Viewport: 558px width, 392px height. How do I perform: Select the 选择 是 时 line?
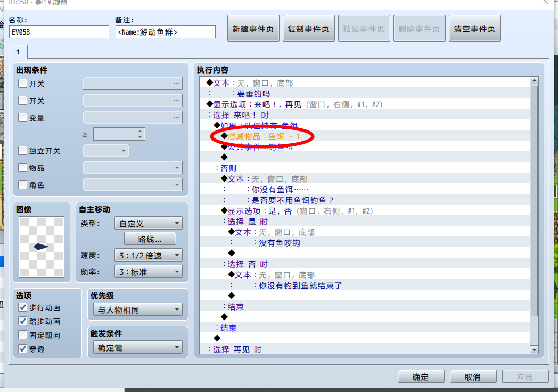(365, 222)
